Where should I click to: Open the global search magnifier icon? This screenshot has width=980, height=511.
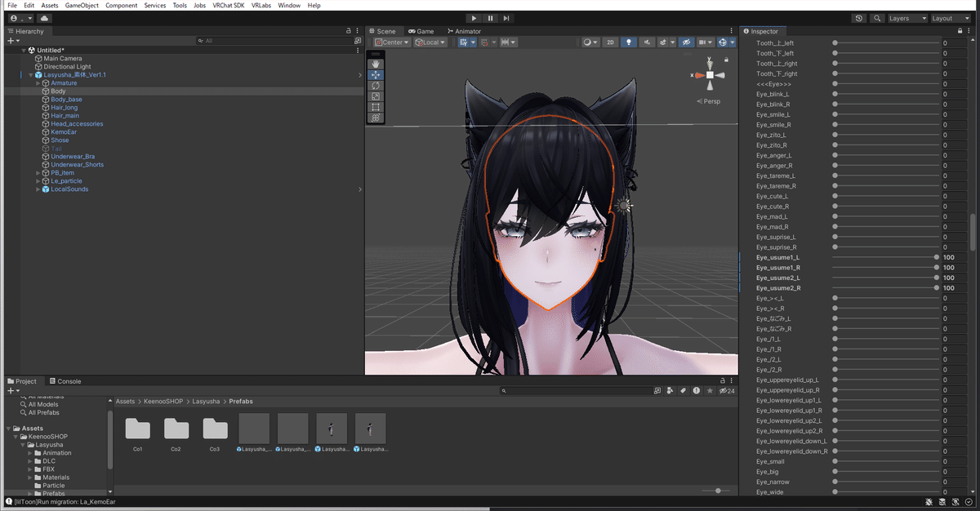(x=877, y=18)
